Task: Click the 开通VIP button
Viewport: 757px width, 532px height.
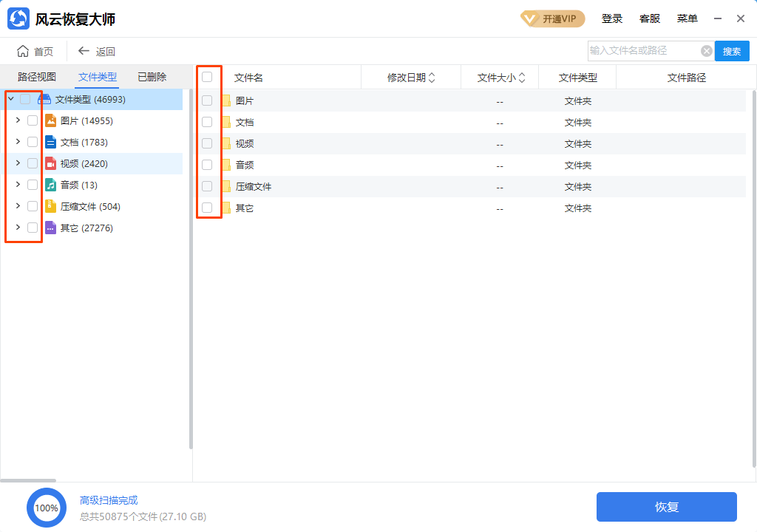Action: pos(553,18)
